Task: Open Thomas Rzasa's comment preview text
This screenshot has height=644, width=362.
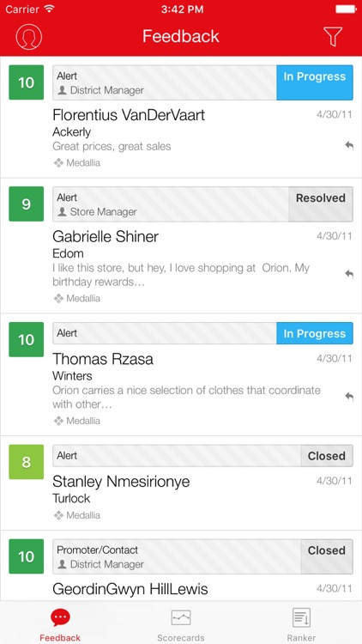Action: [x=186, y=398]
